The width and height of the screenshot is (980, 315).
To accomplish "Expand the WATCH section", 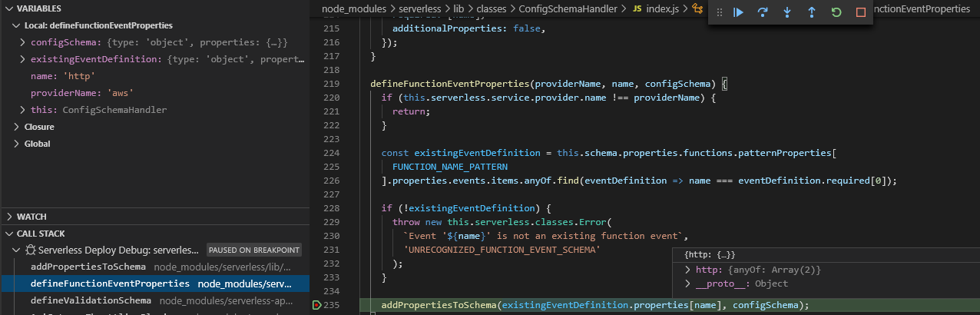I will tap(8, 217).
